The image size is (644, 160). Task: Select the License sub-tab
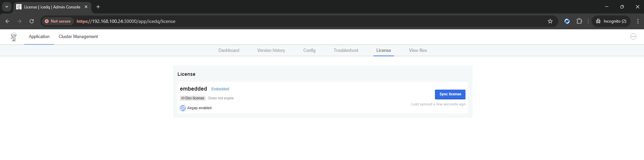pyautogui.click(x=384, y=51)
